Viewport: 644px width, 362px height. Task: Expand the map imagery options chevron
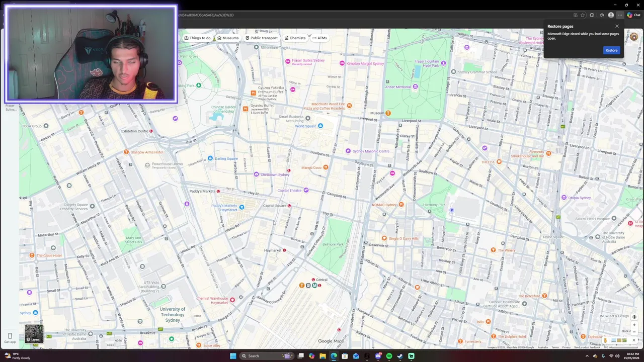pos(634,340)
